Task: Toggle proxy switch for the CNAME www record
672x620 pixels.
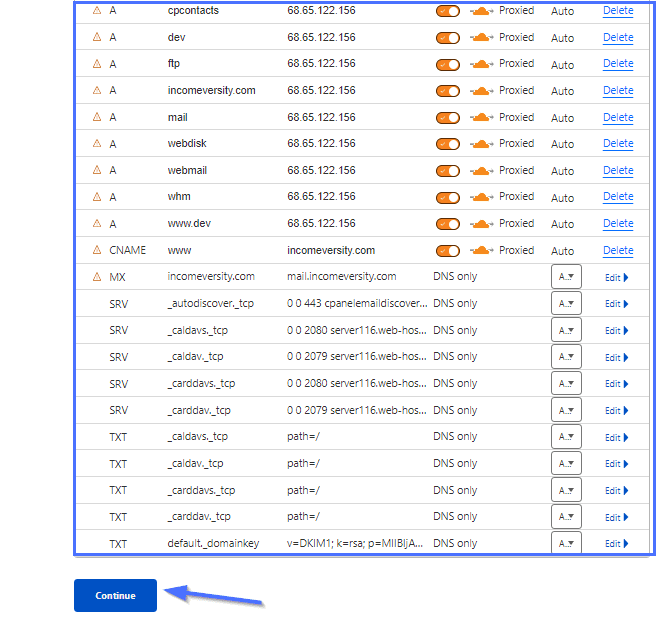Action: click(448, 251)
